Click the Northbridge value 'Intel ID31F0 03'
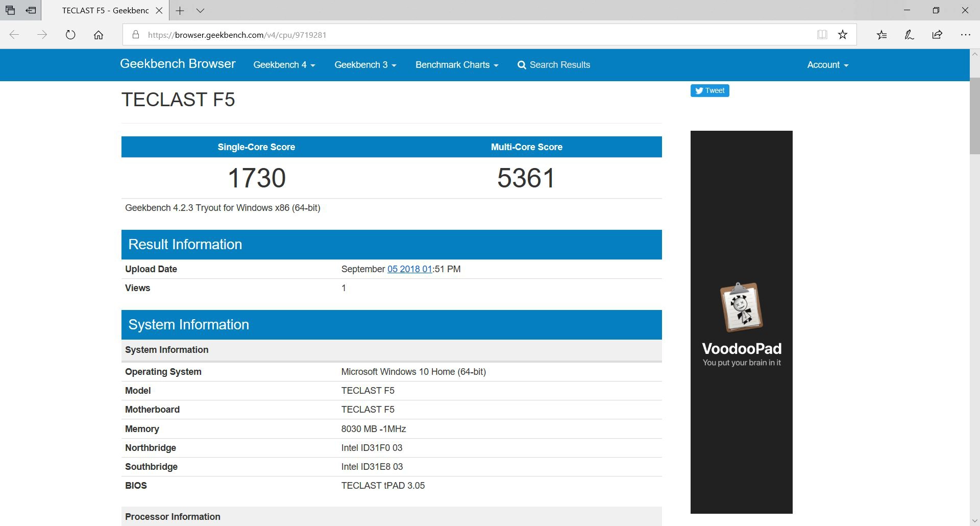The height and width of the screenshot is (526, 980). tap(372, 448)
